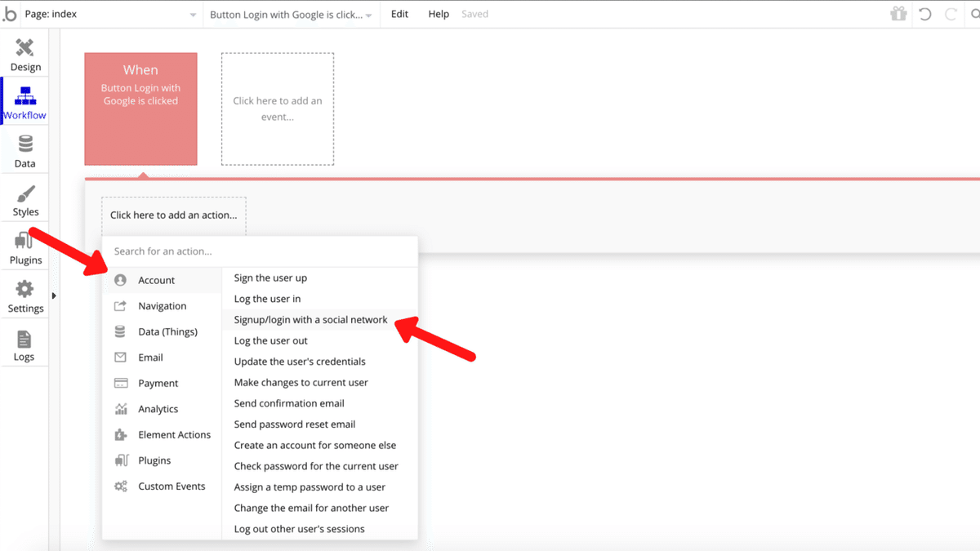Open the Settings tab
The height and width of the screenshot is (551, 980).
(x=25, y=296)
